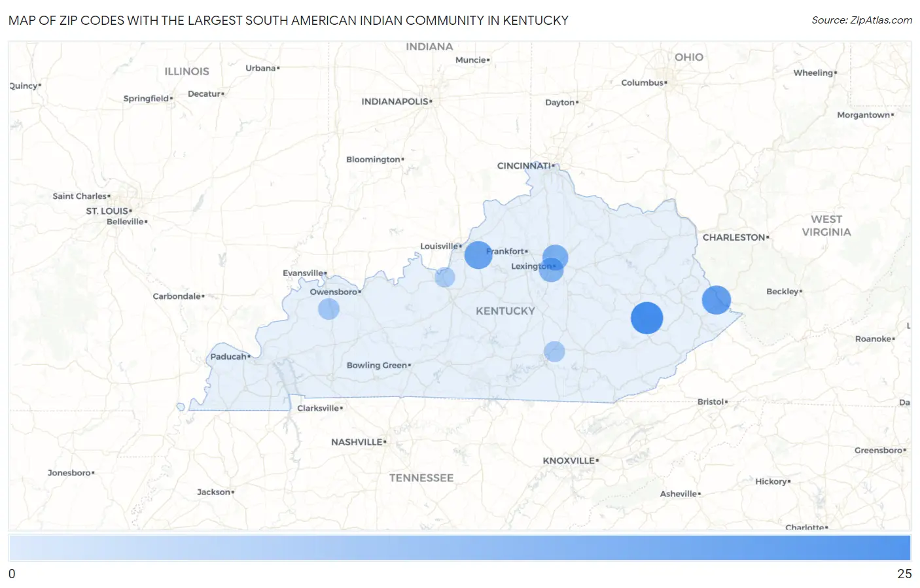Click the upper bubble northeast of Lexington
This screenshot has height=588, width=920.
click(555, 258)
